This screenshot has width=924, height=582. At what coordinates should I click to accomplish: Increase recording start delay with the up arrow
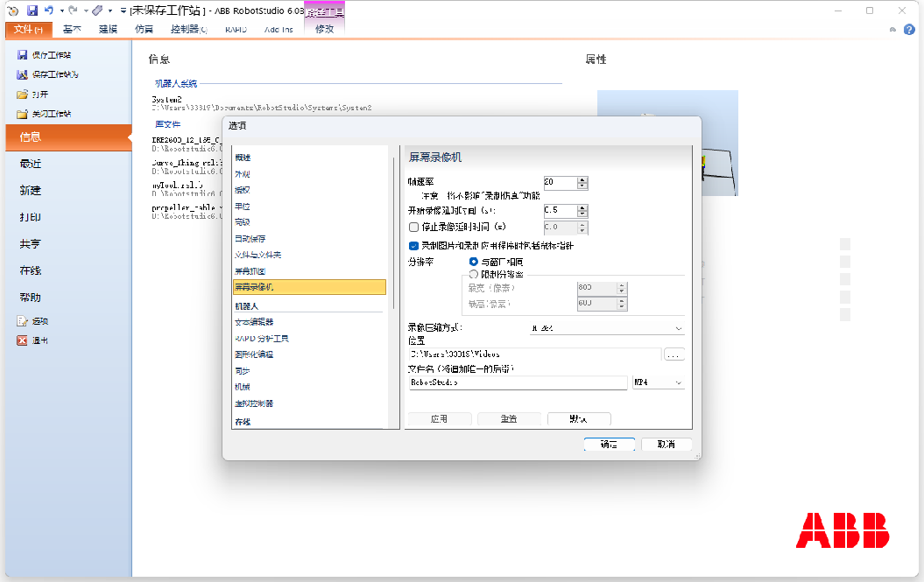[582, 207]
